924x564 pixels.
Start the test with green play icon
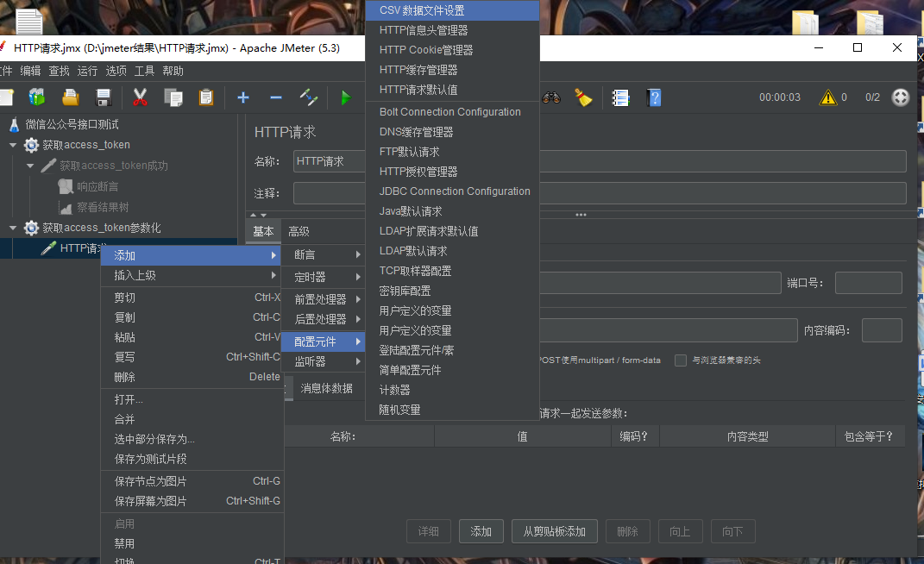click(346, 97)
